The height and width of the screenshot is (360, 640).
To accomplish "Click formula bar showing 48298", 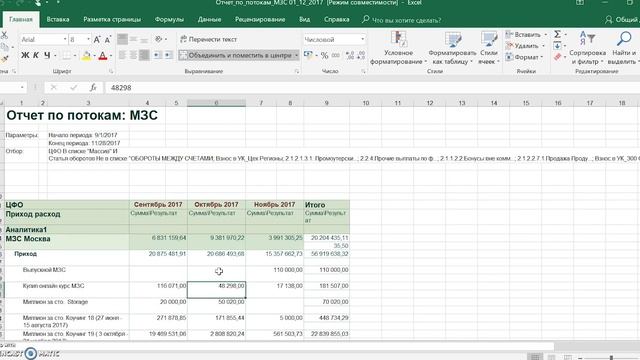I will click(371, 87).
